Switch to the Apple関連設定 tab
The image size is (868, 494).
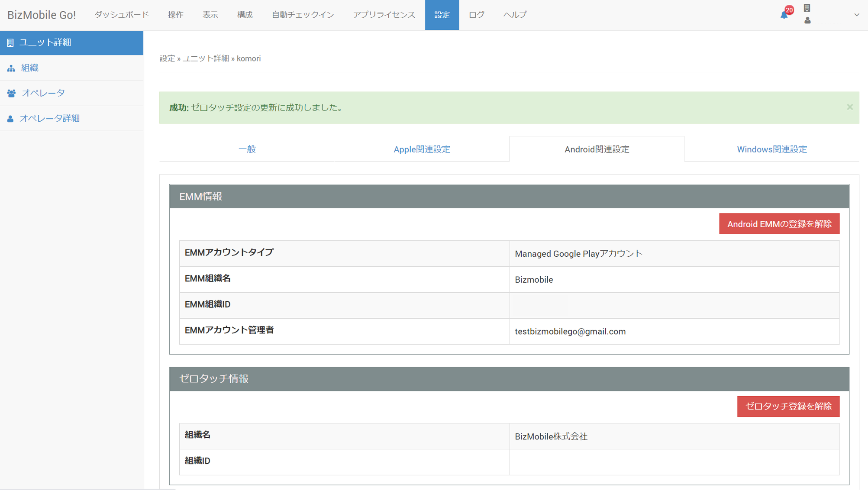(422, 149)
